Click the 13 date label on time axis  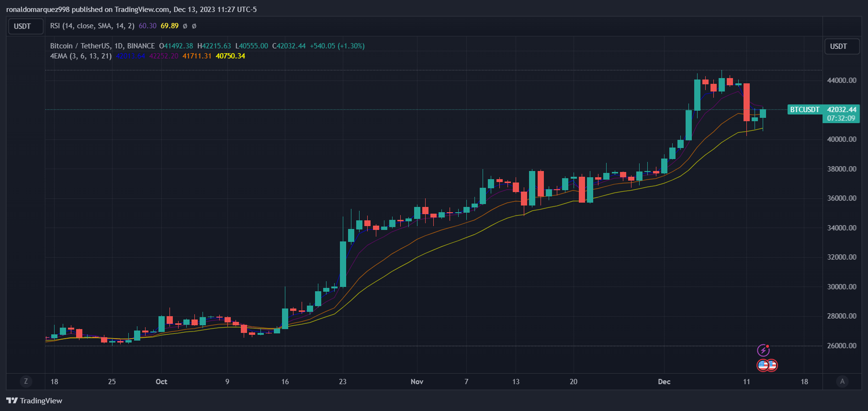tap(516, 382)
